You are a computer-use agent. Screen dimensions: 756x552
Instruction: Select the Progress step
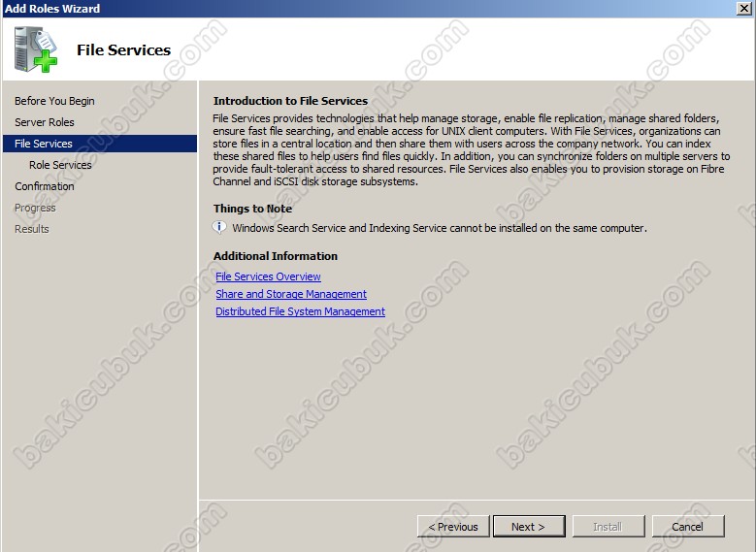[x=35, y=208]
